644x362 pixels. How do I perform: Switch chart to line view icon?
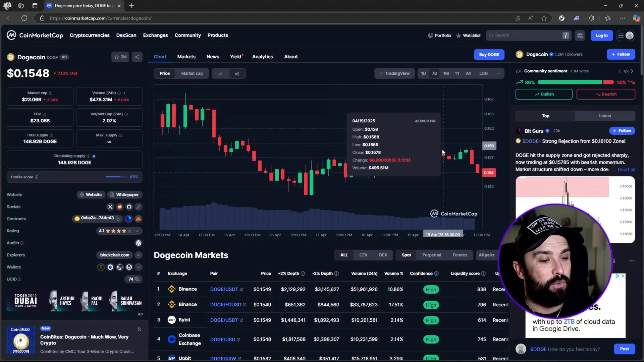[x=220, y=73]
